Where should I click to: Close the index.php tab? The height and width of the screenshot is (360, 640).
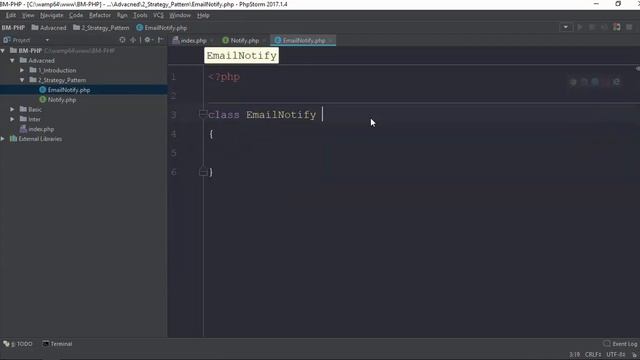coord(212,40)
